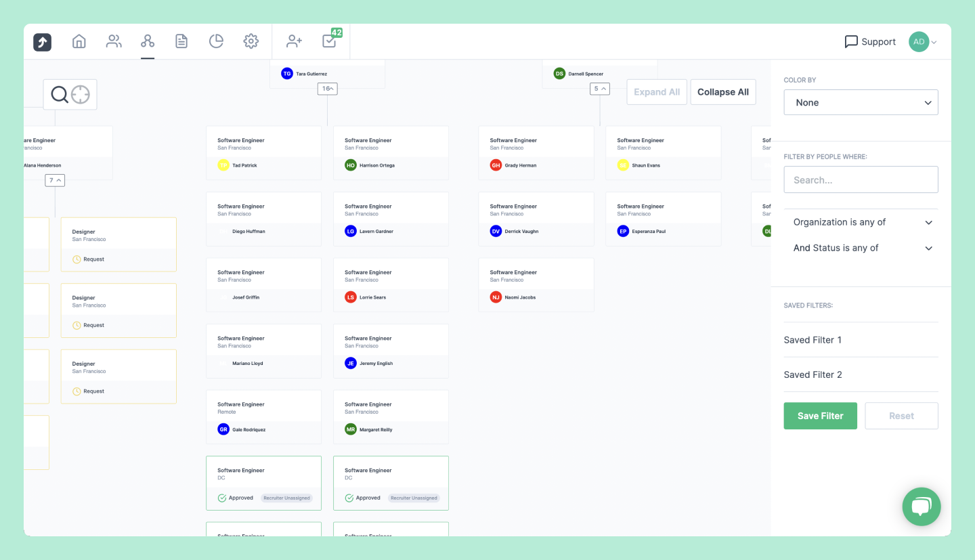975x560 pixels.
Task: Click the green Save Filter button
Action: tap(820, 415)
